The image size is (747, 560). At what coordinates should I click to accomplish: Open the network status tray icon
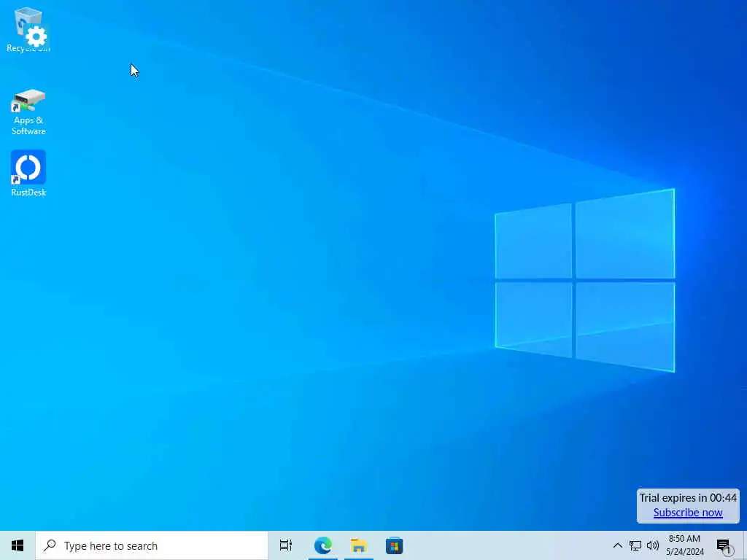tap(635, 545)
